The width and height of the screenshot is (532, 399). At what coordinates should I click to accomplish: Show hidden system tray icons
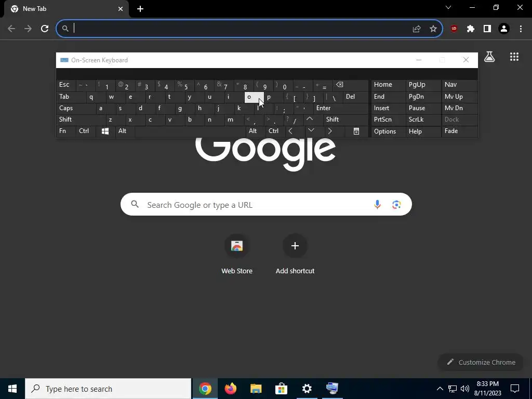pyautogui.click(x=440, y=389)
